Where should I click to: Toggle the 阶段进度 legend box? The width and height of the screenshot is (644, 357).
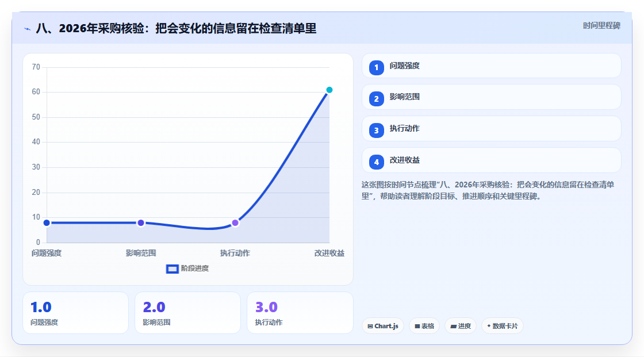point(172,269)
